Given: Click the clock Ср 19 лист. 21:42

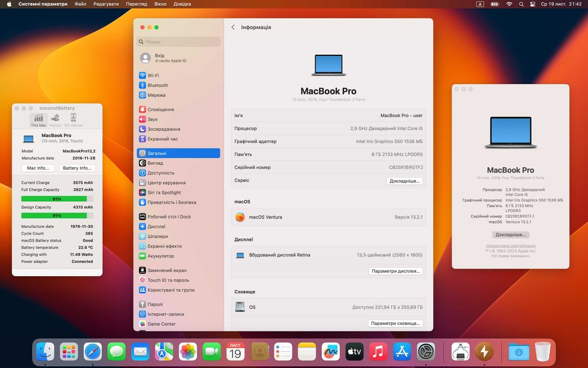Looking at the screenshot, I should tap(561, 4).
